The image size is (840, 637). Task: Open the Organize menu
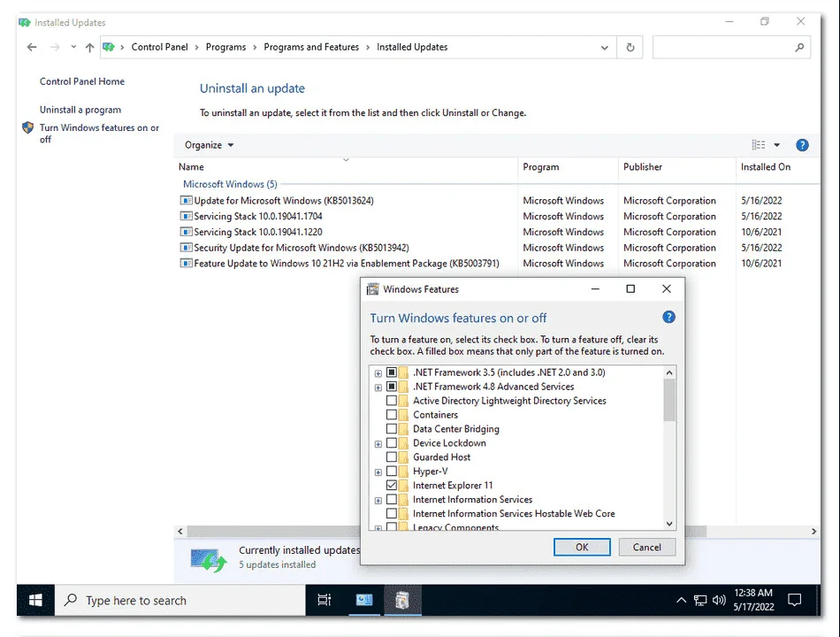click(209, 145)
